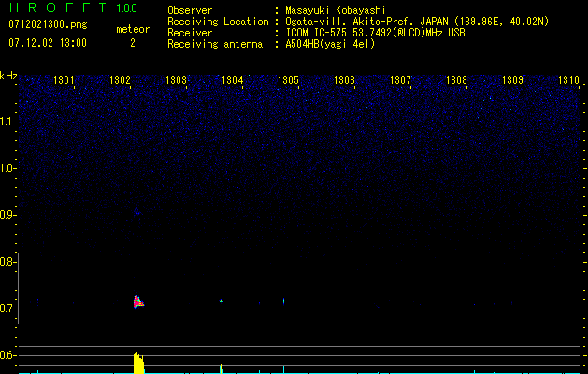Viewport: 588px width, 374px height.
Task: Click the meteor count value 2
Action: (133, 43)
